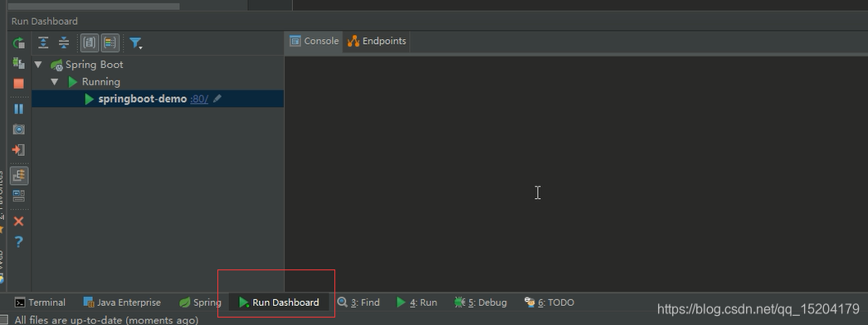868x325 pixels.
Task: Open the Run Dashboard tool window tab
Action: [279, 303]
